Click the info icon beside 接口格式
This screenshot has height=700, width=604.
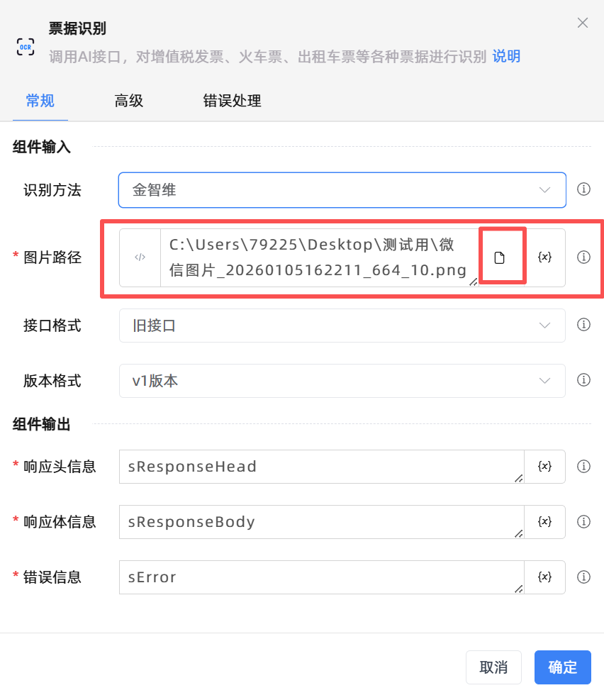[583, 325]
